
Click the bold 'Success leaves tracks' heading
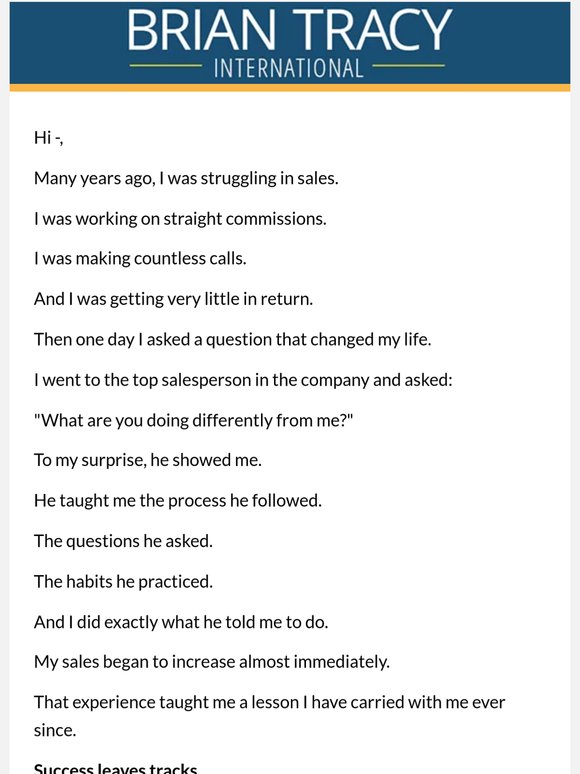116,768
